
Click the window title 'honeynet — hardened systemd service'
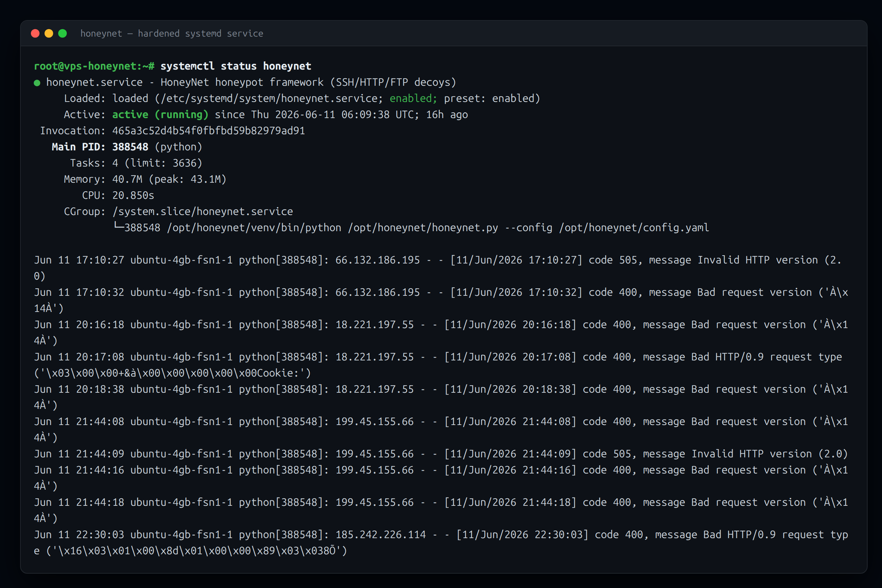tap(172, 34)
